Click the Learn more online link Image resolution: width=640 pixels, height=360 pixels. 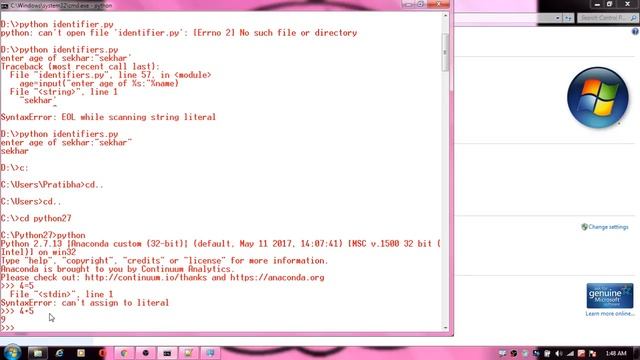click(x=610, y=313)
